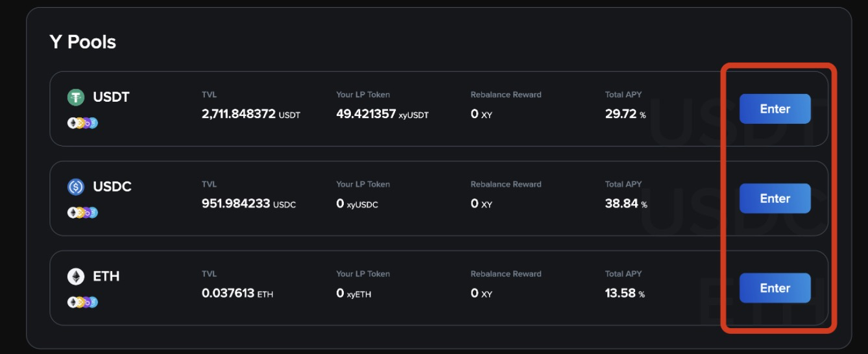
Task: Enter the USDT pool
Action: (x=775, y=109)
